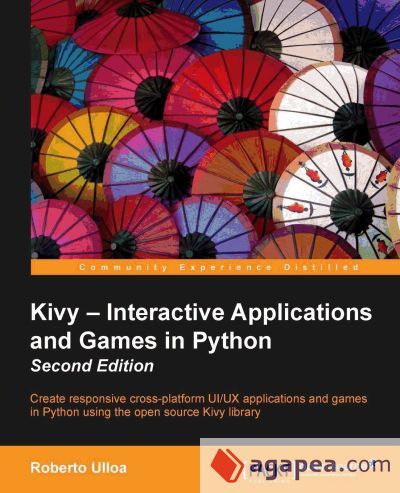Click the orange subtitle about cross-platform UI/UX applications
This screenshot has height=493, width=400.
(x=199, y=405)
